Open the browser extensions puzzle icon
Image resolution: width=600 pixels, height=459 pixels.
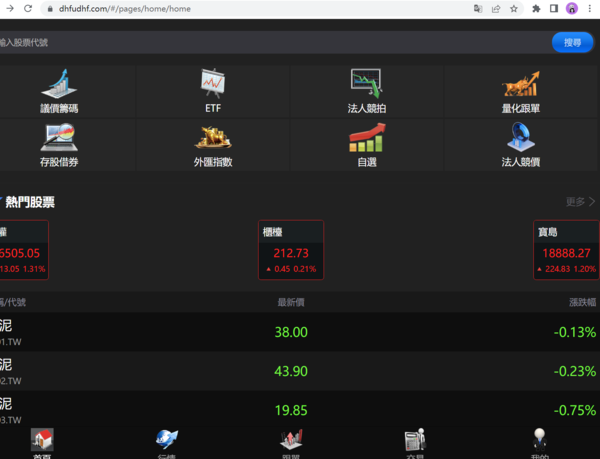click(x=536, y=8)
